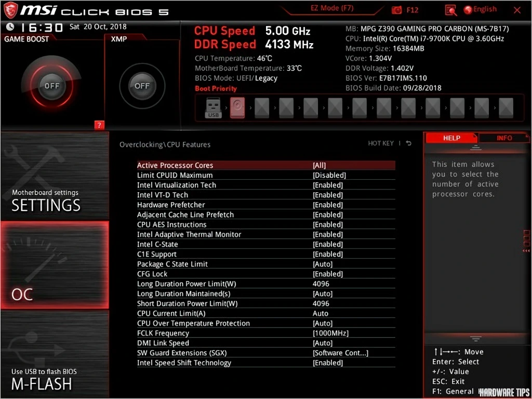The height and width of the screenshot is (399, 532).
Task: Click the back arrow next to HOT KEY
Action: pyautogui.click(x=409, y=143)
